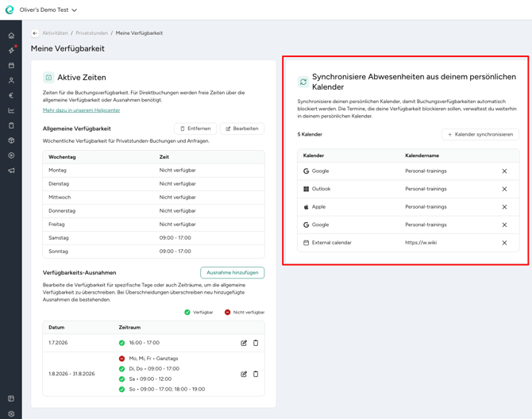This screenshot has height=419, width=532.
Task: Open the chart analytics icon in sidebar
Action: [11, 110]
